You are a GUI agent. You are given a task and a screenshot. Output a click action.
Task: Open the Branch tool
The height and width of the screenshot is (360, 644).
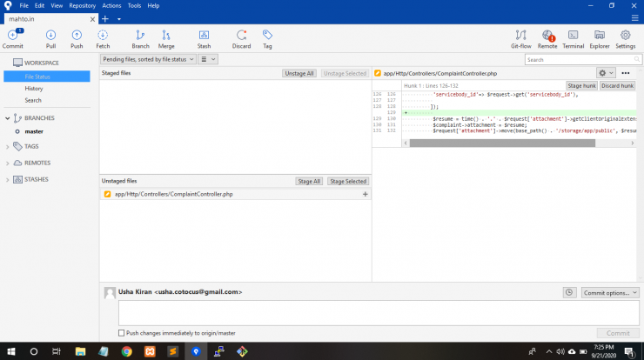[x=140, y=39]
